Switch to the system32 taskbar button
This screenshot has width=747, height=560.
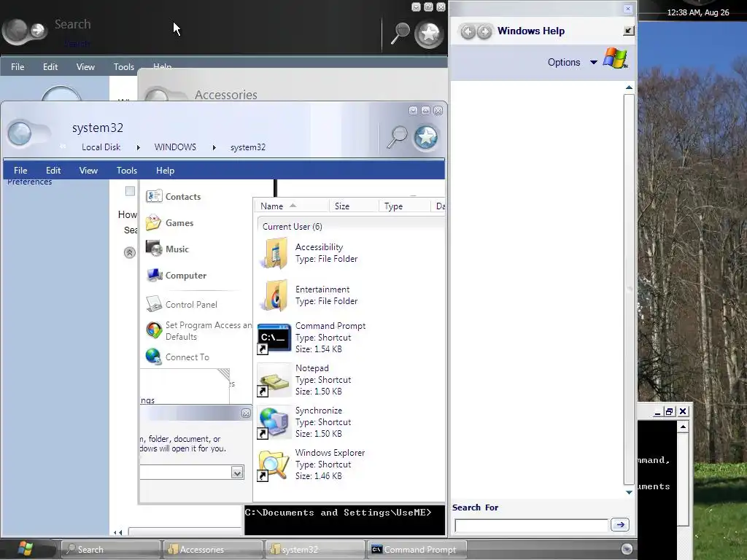click(x=315, y=550)
